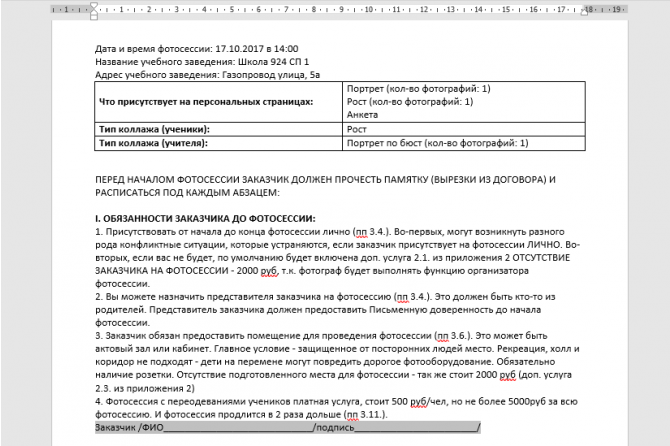Click the table text 'Рост (кол-во фотографий: 1)'
The height and width of the screenshot is (446, 670).
point(410,102)
